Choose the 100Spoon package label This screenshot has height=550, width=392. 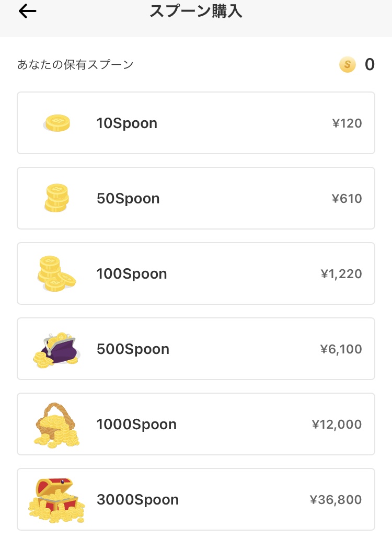coord(132,273)
